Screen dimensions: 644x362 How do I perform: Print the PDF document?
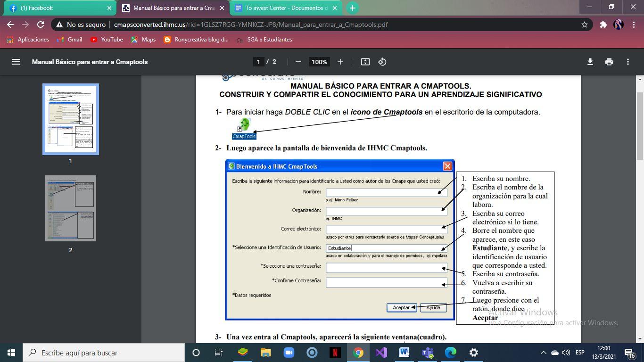(609, 62)
